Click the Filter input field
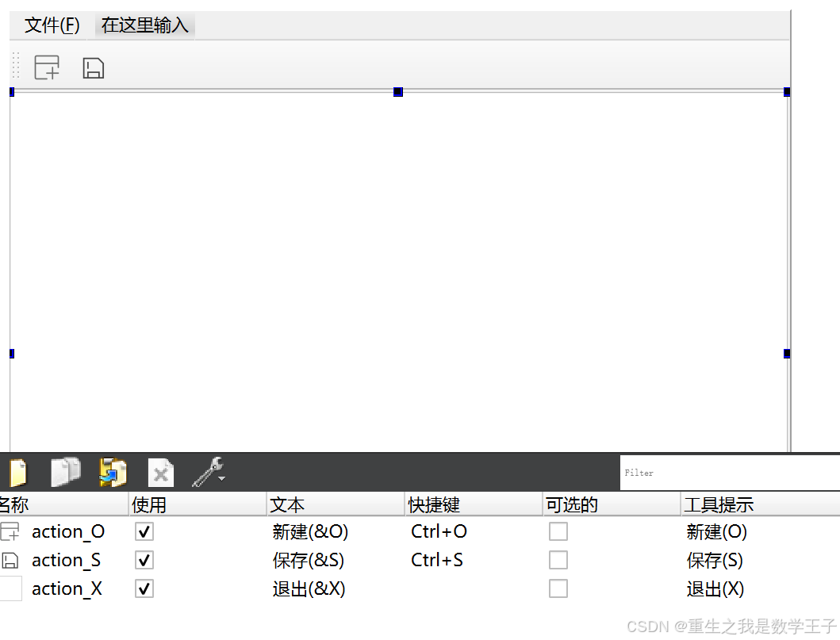Screen dimensions: 840x640 pyautogui.click(x=730, y=473)
